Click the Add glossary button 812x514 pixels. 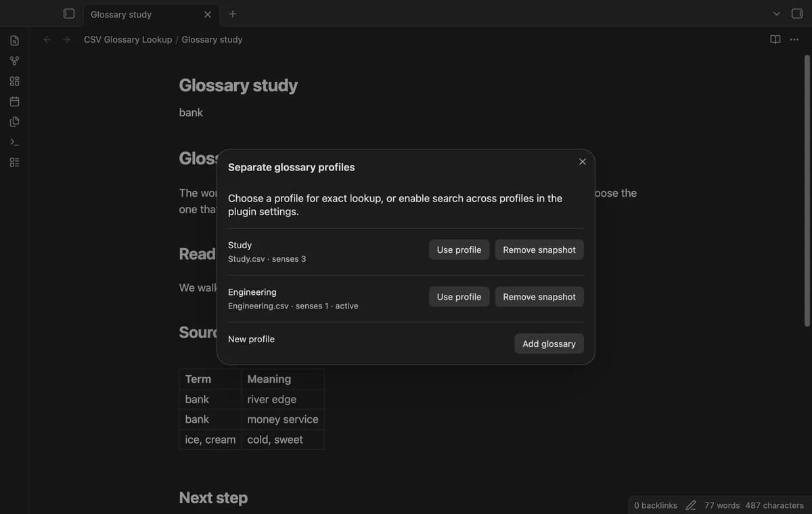point(549,344)
